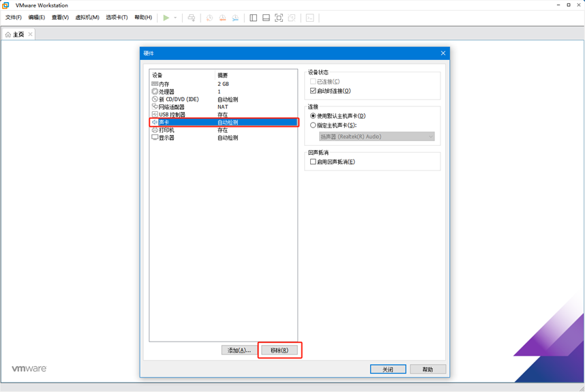The height and width of the screenshot is (392, 585).
Task: Toggle the thumbnail bar view icon
Action: [266, 18]
